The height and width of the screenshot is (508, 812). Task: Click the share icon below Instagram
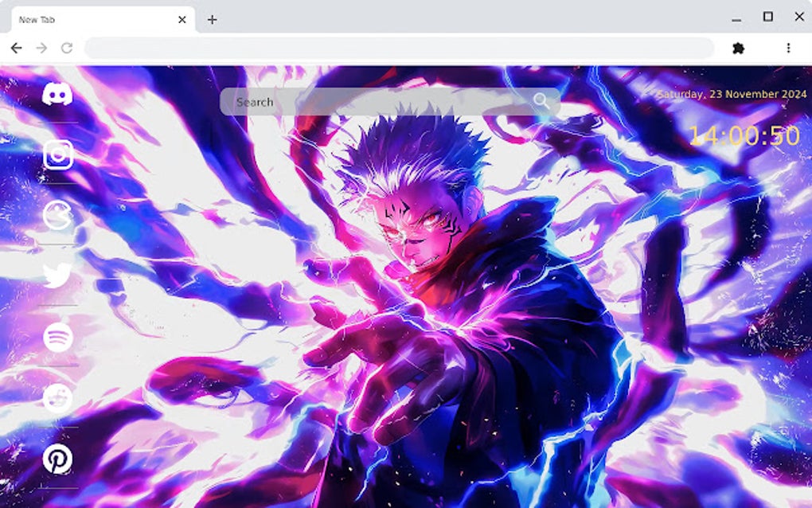point(56,215)
